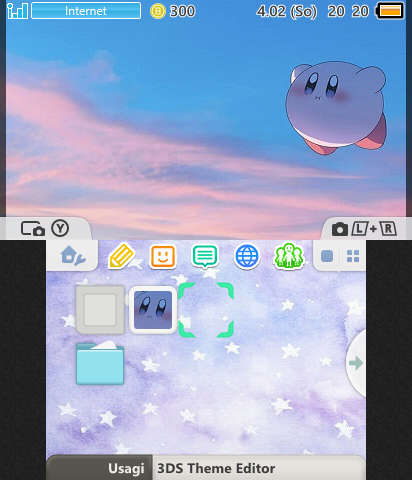Screen dimensions: 412x480
Task: Click the 4.02 (So) date text
Action: pos(286,11)
